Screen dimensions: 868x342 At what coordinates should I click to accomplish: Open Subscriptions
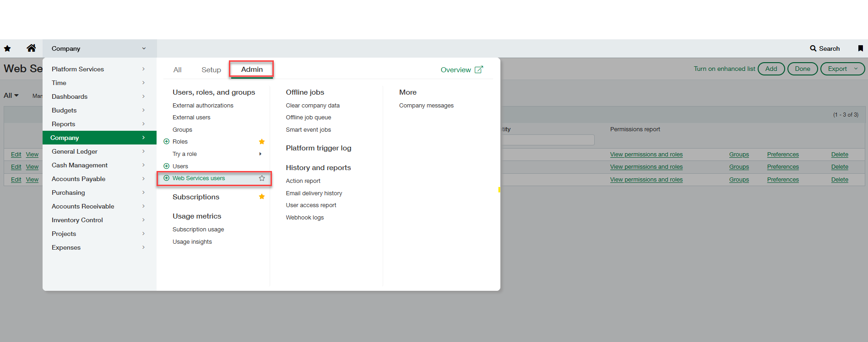[196, 197]
